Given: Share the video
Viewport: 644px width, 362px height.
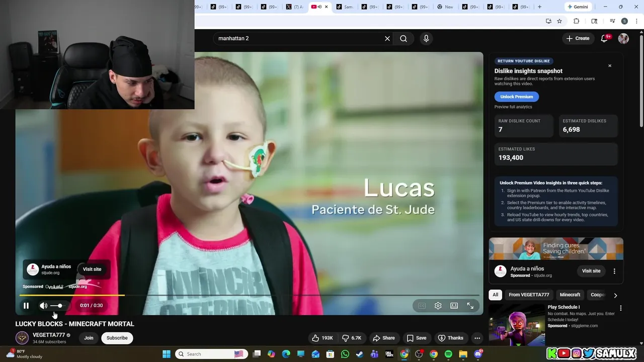Looking at the screenshot, I should pyautogui.click(x=383, y=338).
